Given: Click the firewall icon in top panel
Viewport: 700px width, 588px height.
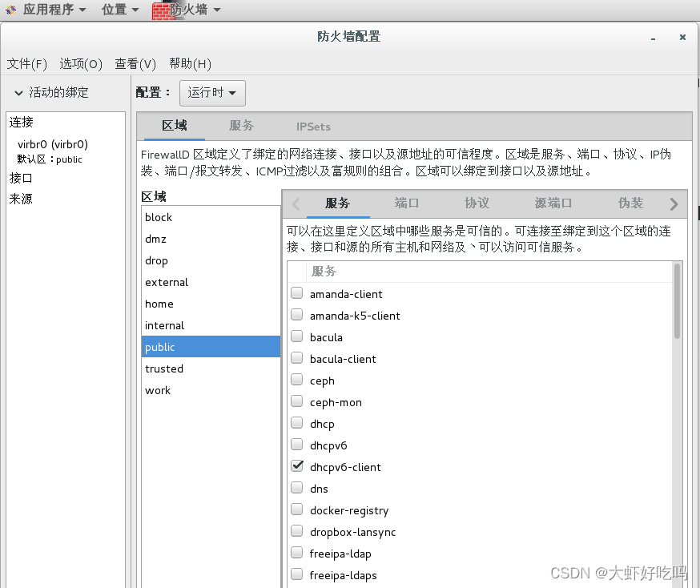Looking at the screenshot, I should point(163,10).
